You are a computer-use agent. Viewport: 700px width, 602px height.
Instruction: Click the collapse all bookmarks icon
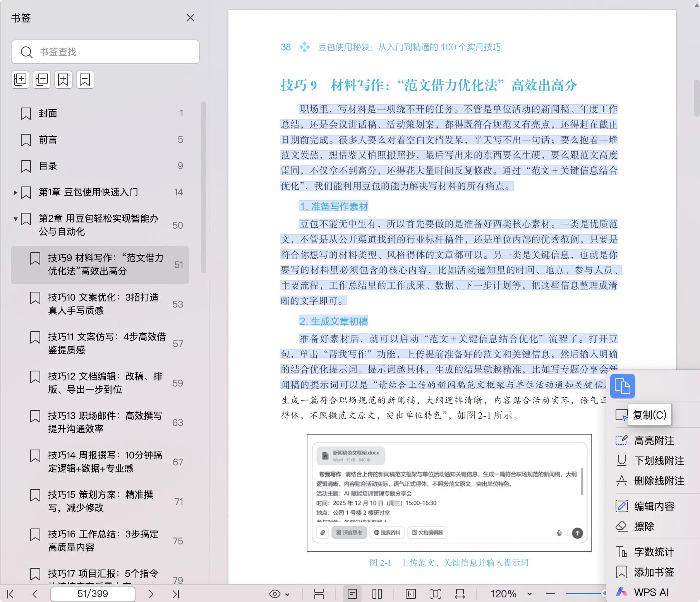click(42, 80)
